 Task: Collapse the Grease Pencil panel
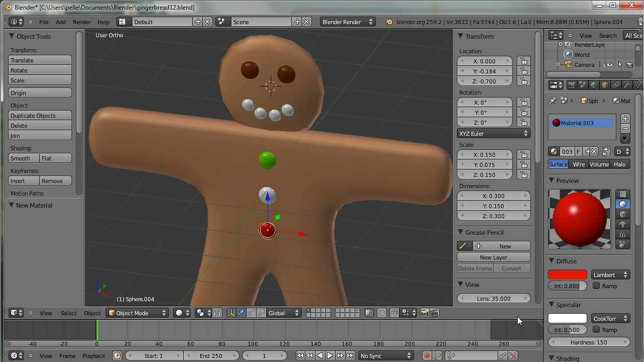tap(460, 232)
